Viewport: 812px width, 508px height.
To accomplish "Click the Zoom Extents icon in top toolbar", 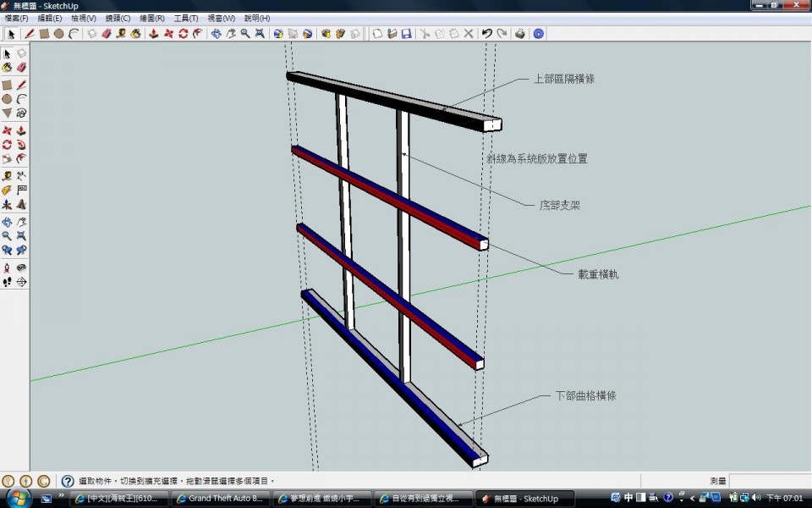I will click(259, 34).
